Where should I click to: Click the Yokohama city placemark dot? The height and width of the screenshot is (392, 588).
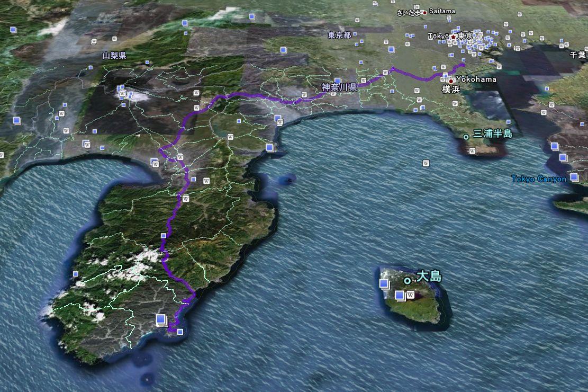tap(451, 81)
